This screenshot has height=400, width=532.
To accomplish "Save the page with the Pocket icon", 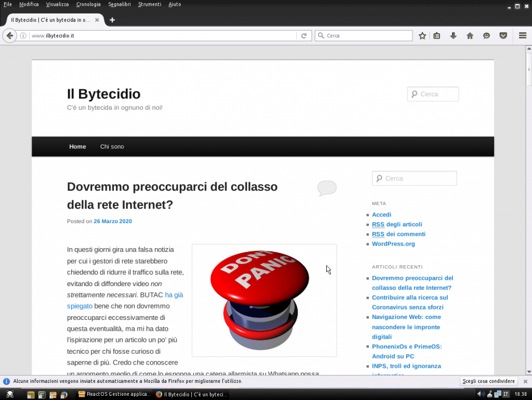I will (x=503, y=36).
